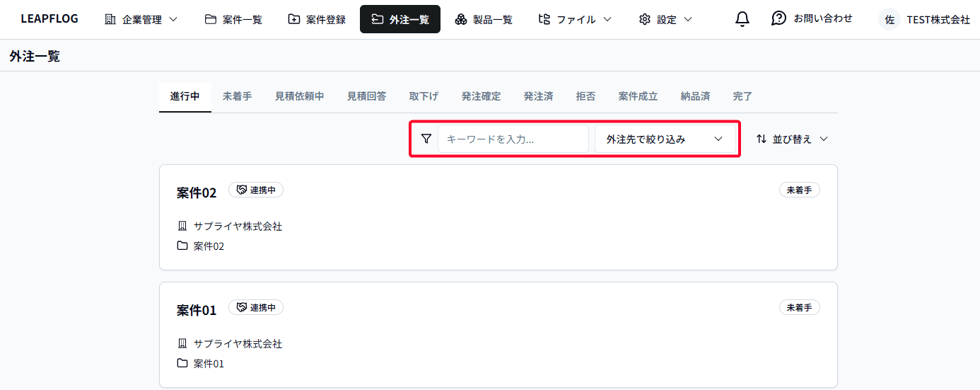Open 製品一覧 from navigation bar
The height and width of the screenshot is (390, 980).
483,20
